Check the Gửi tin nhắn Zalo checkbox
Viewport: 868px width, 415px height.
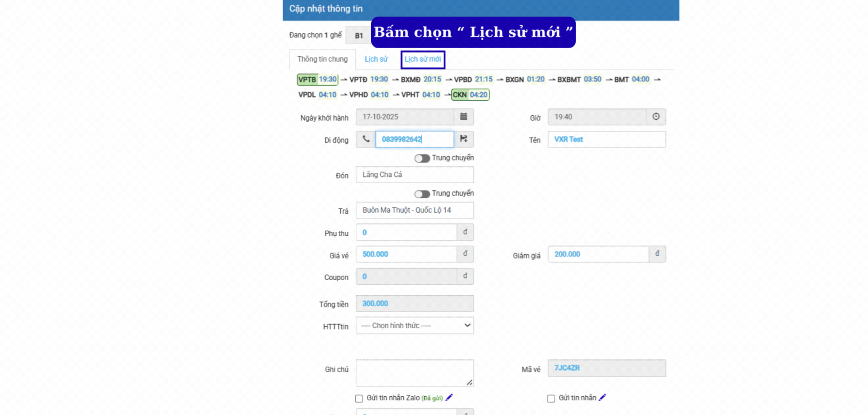(x=359, y=399)
